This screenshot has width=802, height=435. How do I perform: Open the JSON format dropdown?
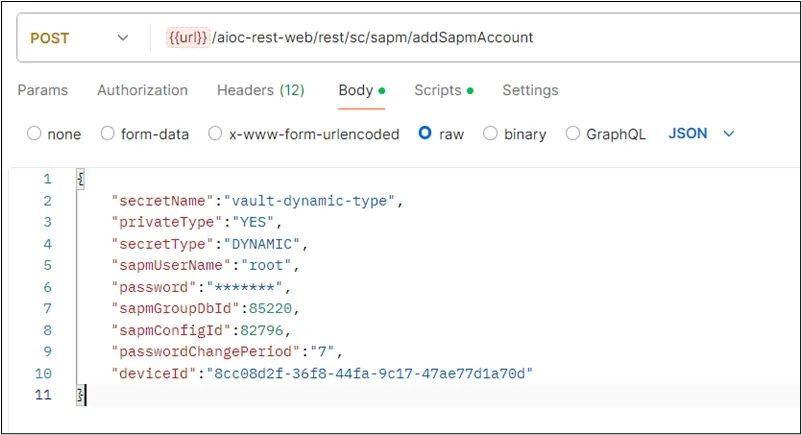701,134
